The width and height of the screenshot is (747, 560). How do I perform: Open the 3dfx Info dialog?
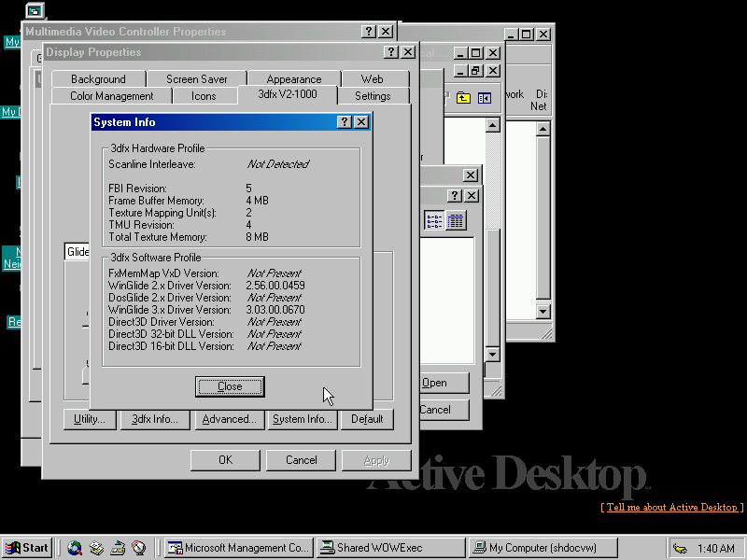coord(155,419)
